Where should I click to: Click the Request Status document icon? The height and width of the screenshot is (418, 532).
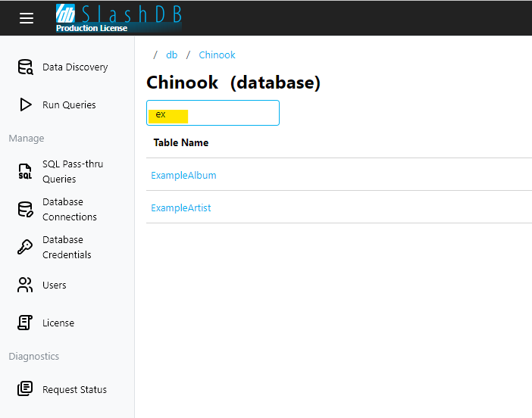26,389
